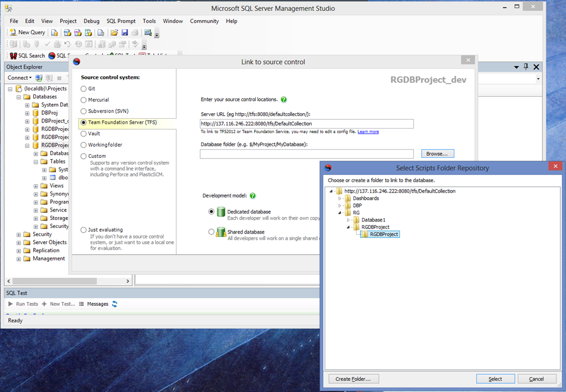
Task: Click the Open File folder icon
Action: [x=113, y=33]
